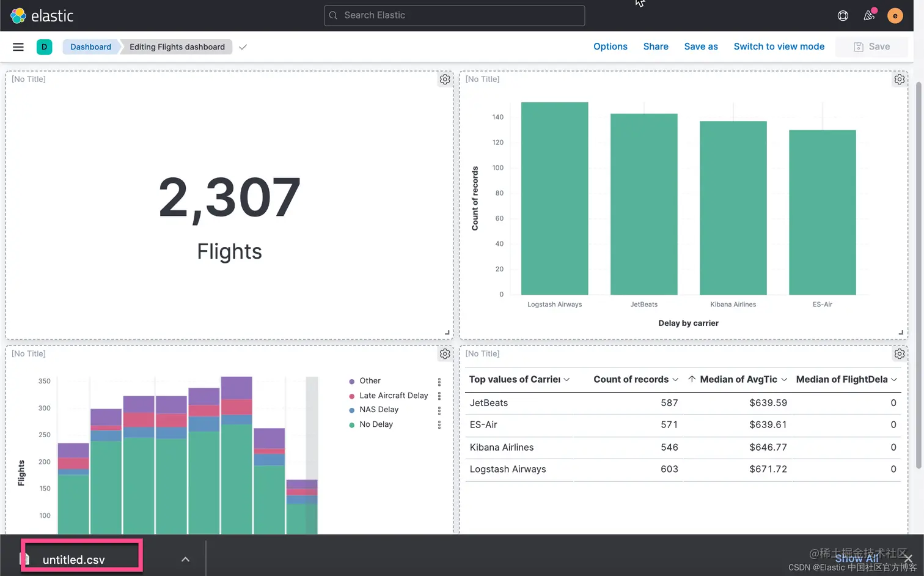This screenshot has width=924, height=576.
Task: Click the $671.72 table value
Action: [768, 470]
